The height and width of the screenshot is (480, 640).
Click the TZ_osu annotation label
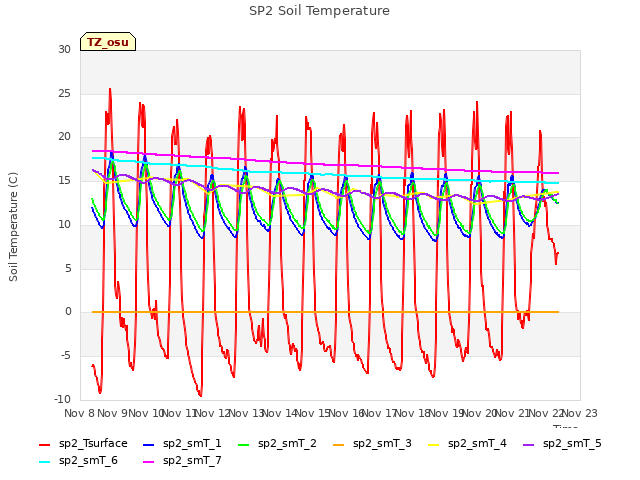click(x=108, y=42)
